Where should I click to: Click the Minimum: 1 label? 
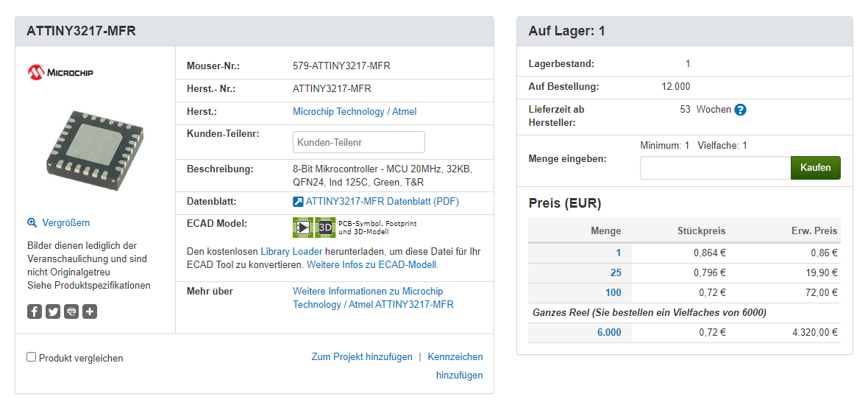click(x=665, y=146)
